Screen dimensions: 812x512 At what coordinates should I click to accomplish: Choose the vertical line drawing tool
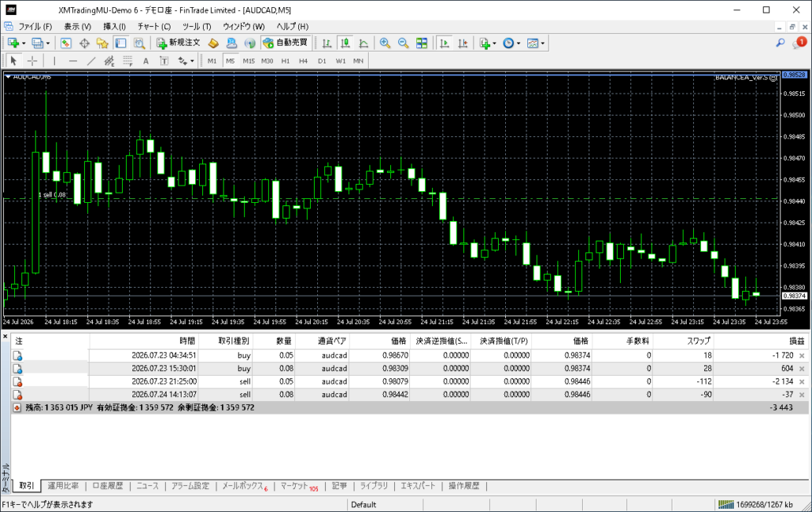tap(54, 61)
